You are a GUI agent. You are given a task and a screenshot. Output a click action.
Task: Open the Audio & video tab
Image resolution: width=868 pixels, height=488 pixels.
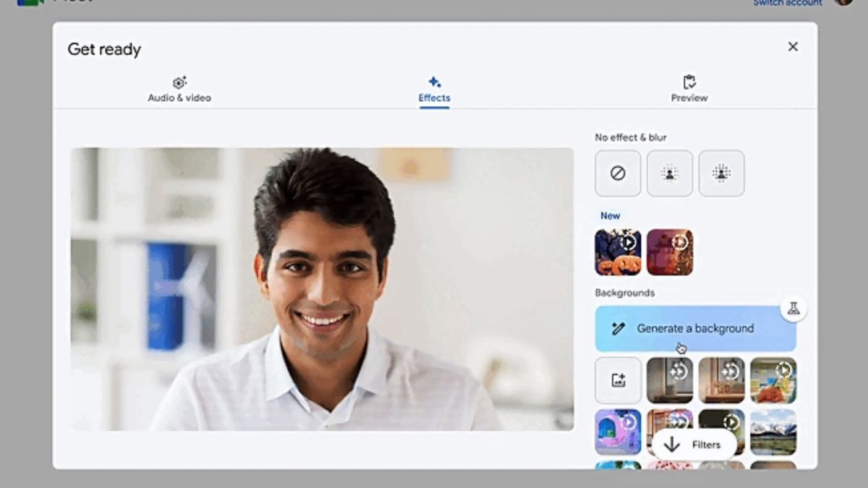(179, 90)
